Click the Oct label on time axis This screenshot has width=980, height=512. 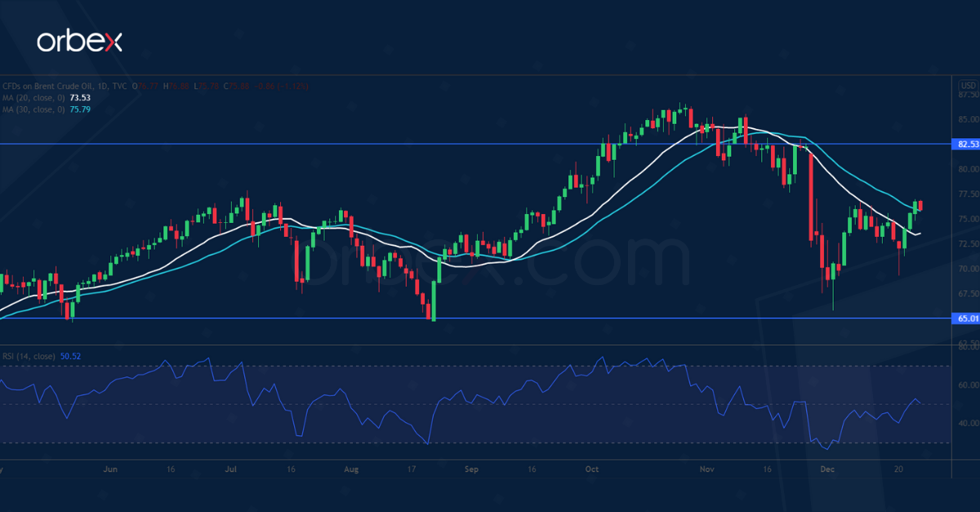[592, 470]
